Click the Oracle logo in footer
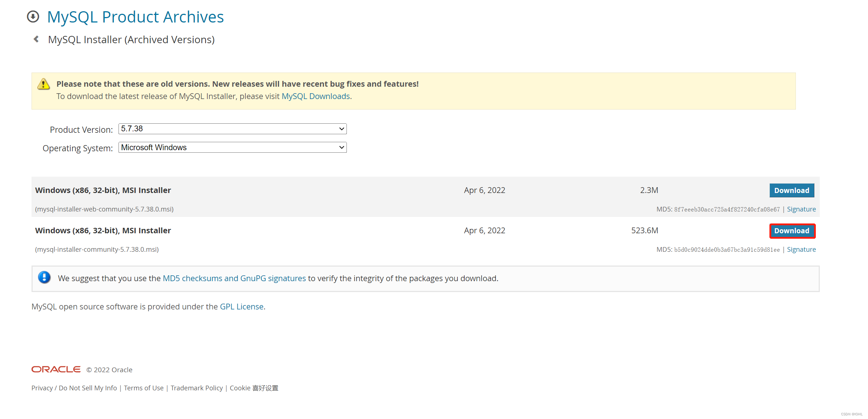This screenshot has height=419, width=868. (x=56, y=369)
